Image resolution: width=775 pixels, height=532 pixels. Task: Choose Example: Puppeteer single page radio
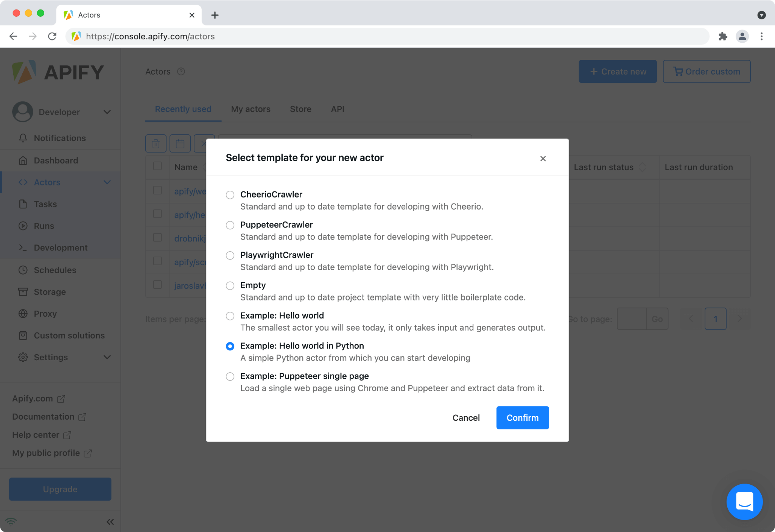(x=230, y=376)
